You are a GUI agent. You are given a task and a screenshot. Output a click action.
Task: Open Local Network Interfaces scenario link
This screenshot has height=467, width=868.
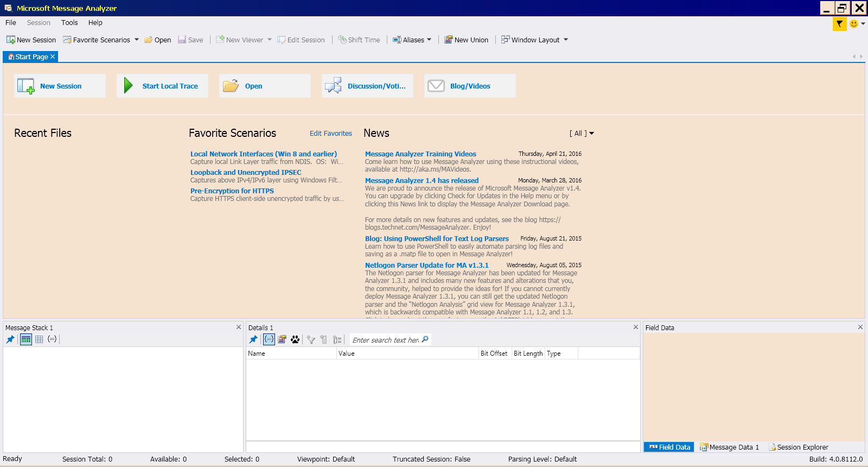click(x=263, y=154)
